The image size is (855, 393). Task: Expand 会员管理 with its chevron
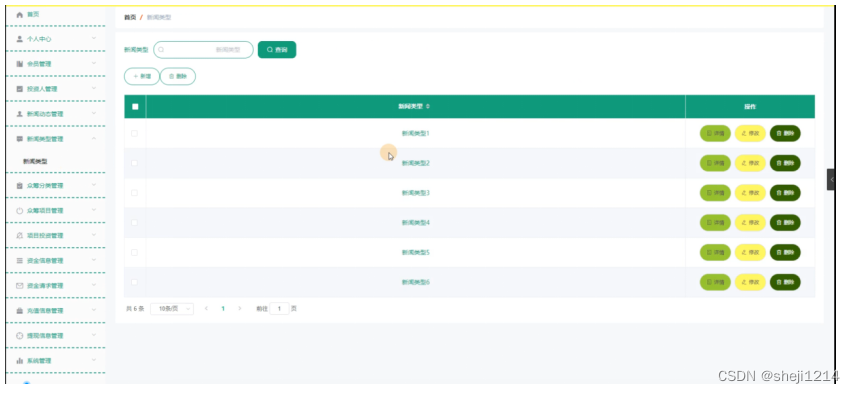point(94,64)
